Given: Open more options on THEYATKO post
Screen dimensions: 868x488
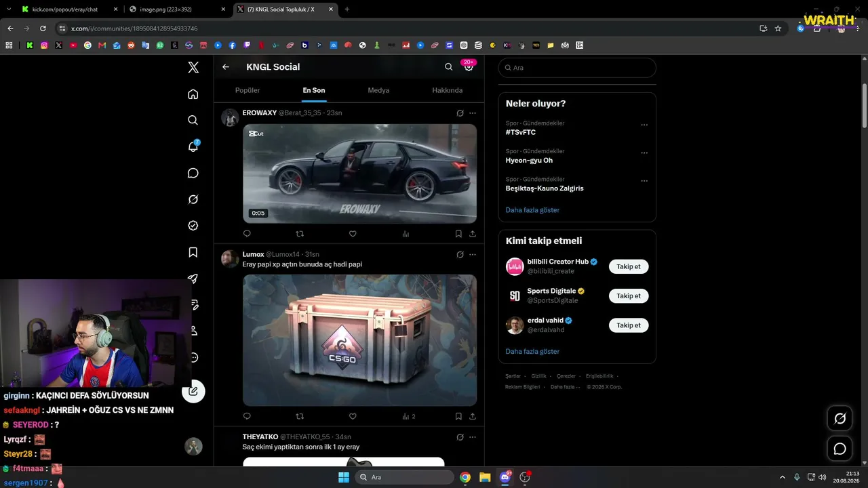Looking at the screenshot, I should (x=473, y=437).
